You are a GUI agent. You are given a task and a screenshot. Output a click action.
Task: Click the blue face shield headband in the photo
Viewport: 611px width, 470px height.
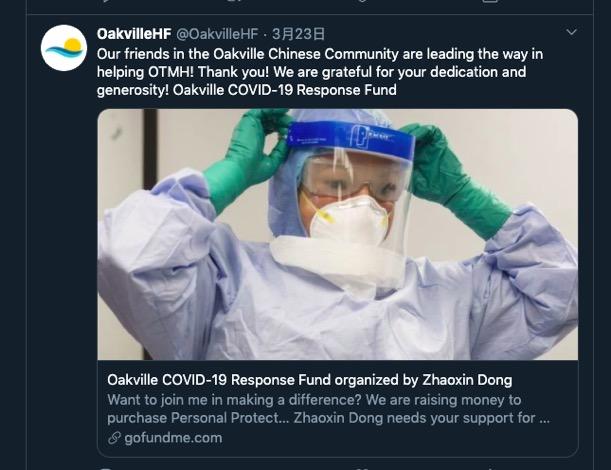pyautogui.click(x=351, y=140)
